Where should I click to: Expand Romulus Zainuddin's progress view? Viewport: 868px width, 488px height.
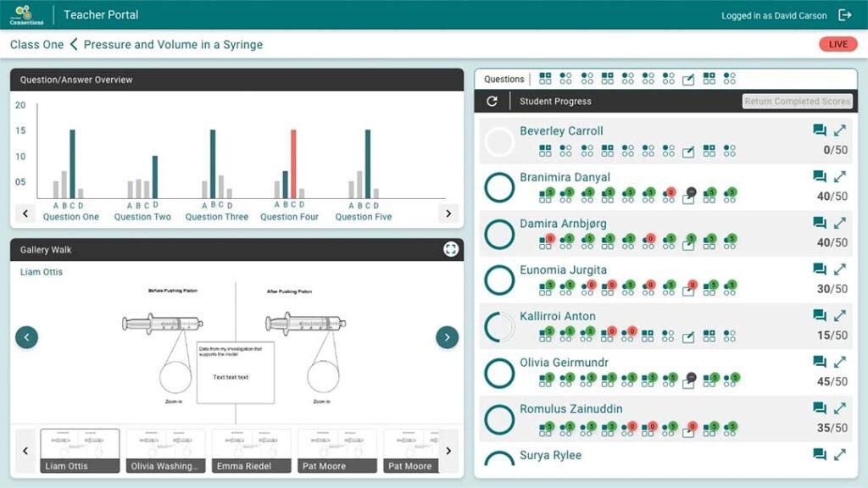(x=839, y=408)
